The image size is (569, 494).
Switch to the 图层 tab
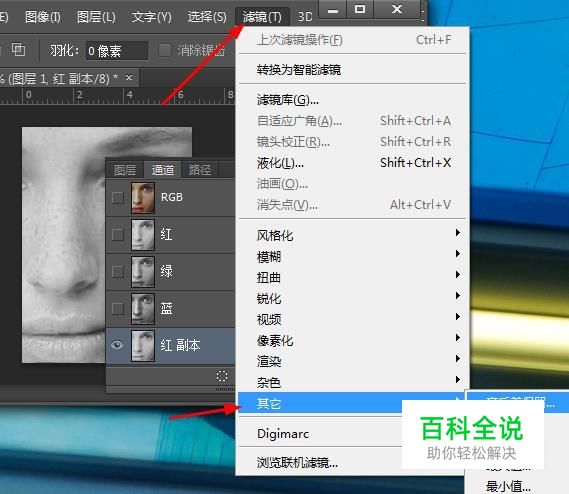[x=125, y=170]
